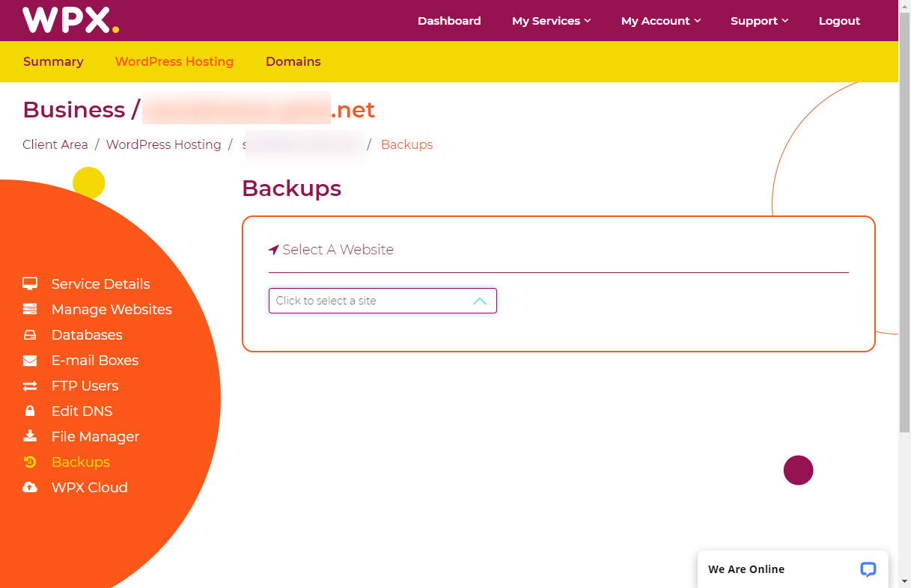The image size is (911, 588).
Task: Click the chevron arrow in site selector
Action: click(480, 301)
